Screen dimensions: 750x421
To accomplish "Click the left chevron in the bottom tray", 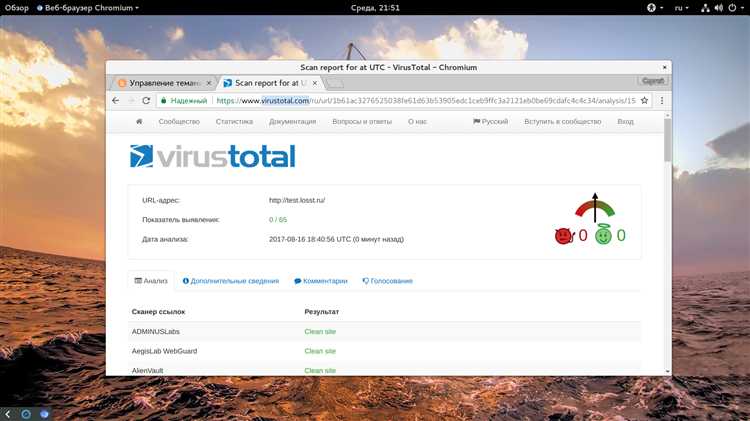I will [x=7, y=414].
